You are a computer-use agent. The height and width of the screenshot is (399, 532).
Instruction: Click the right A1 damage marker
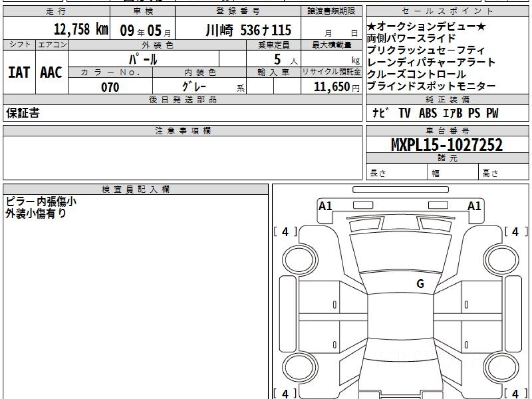pyautogui.click(x=474, y=206)
